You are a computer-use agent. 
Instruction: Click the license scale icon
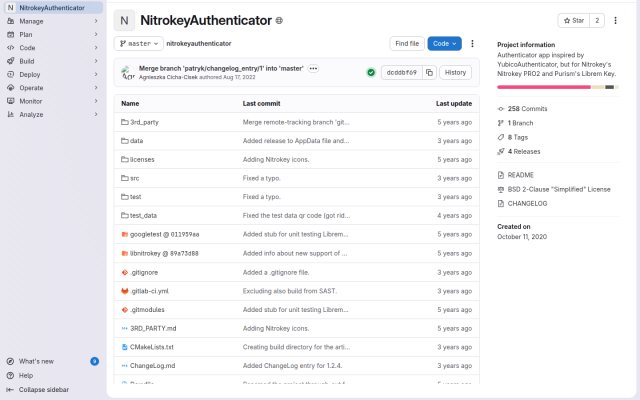click(501, 189)
